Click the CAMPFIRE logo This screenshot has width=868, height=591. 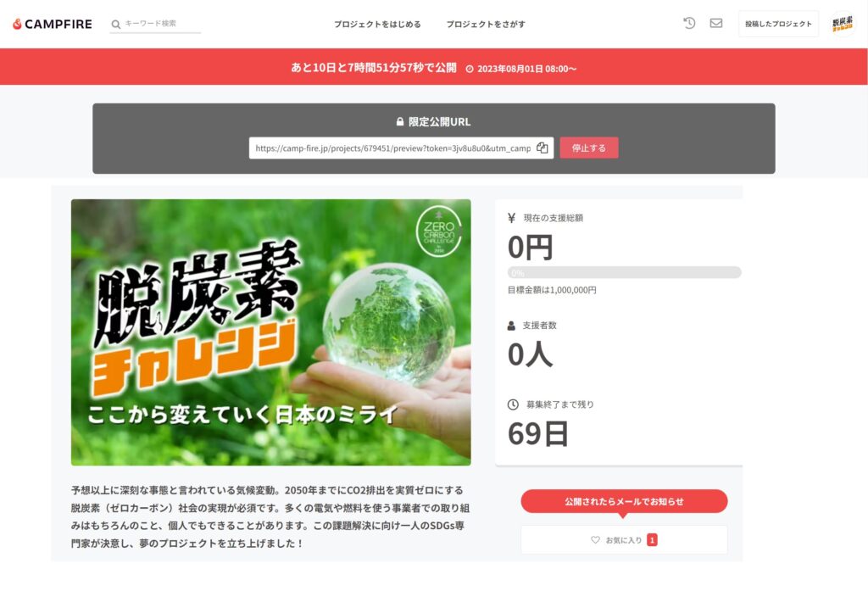click(52, 24)
